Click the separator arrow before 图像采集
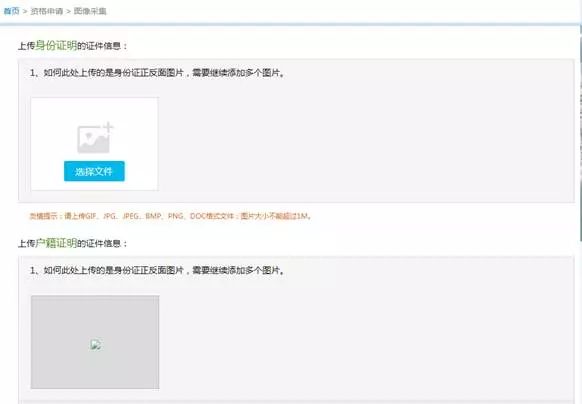582x404 pixels. point(68,12)
